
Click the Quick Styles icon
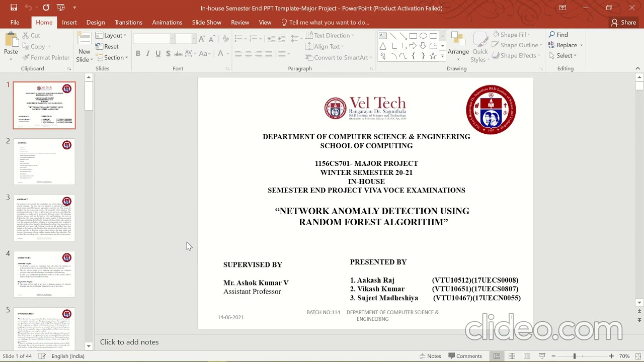pos(480,45)
